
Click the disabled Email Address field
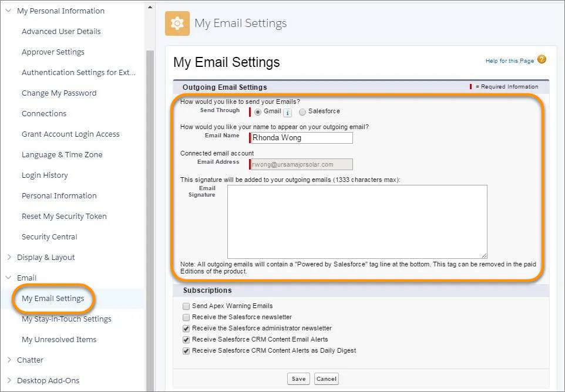click(x=301, y=164)
